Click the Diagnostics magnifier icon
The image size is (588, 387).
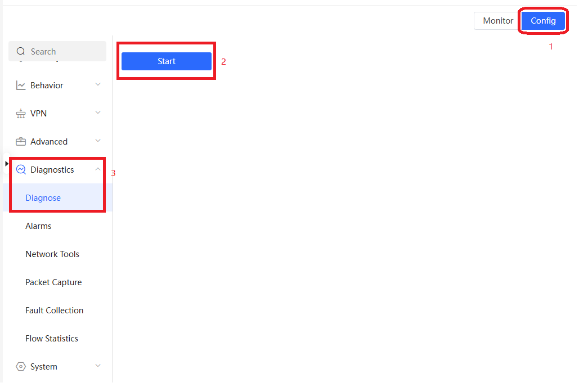click(x=21, y=170)
